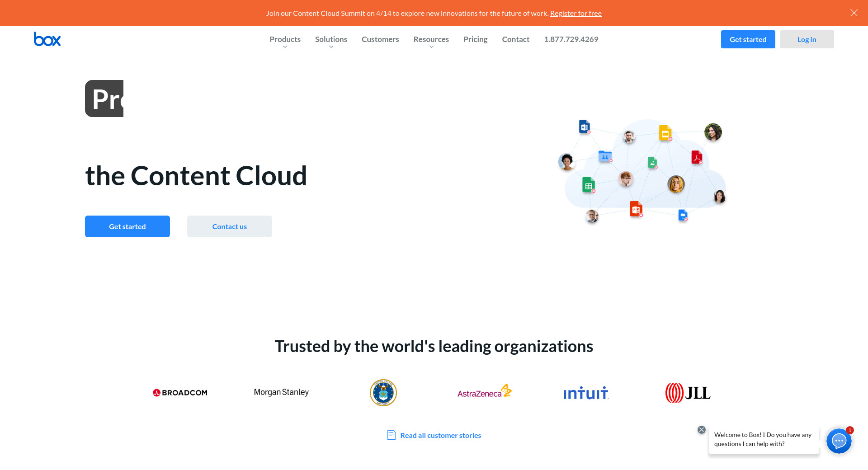Click Get started in hero section
This screenshot has width=868, height=470.
coord(127,226)
